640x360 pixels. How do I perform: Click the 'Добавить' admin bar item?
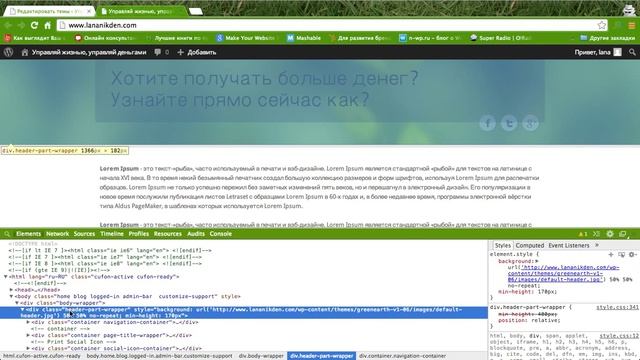[197, 52]
